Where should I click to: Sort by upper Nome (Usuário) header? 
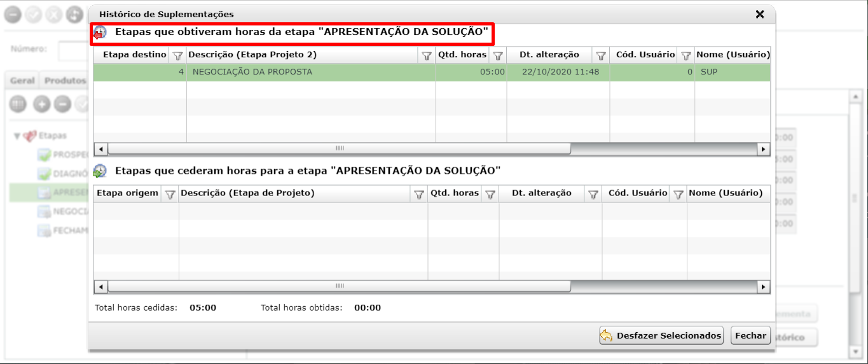pyautogui.click(x=733, y=55)
